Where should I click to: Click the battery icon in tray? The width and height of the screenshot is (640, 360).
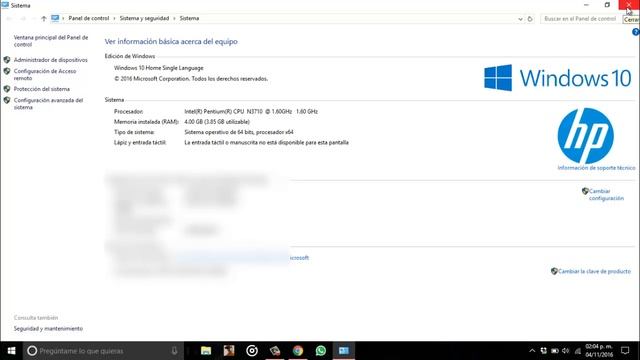555,351
